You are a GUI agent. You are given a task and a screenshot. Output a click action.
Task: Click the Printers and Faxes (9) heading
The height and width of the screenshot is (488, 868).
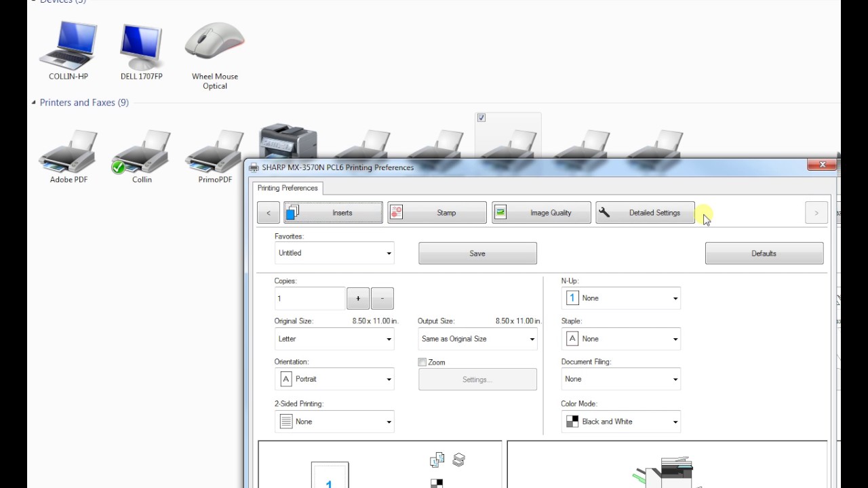84,102
